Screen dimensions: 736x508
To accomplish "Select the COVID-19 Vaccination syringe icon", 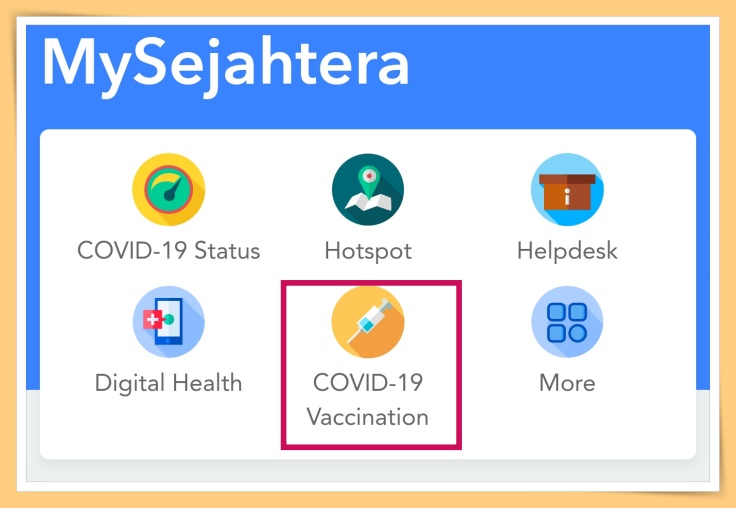I will click(368, 322).
